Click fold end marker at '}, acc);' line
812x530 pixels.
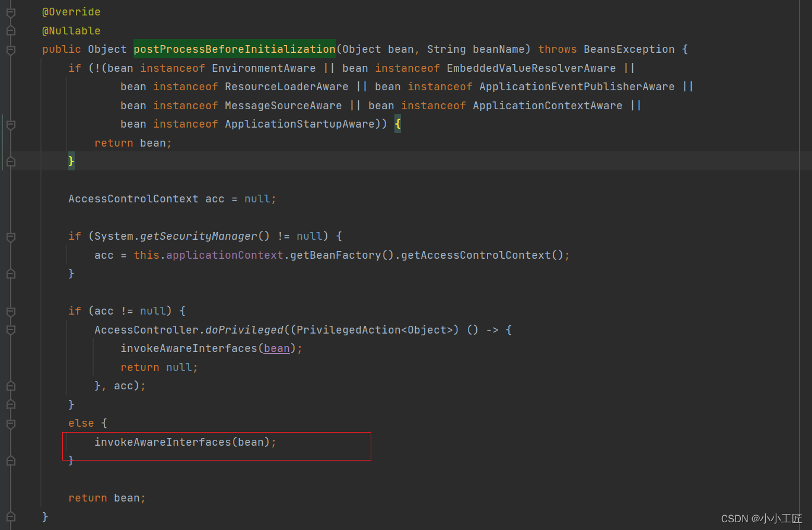coord(11,386)
